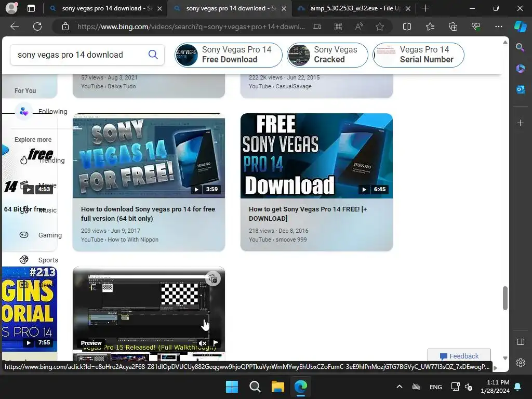Viewport: 532px width, 399px height.
Task: Refresh the Bing page
Action: tap(37, 26)
